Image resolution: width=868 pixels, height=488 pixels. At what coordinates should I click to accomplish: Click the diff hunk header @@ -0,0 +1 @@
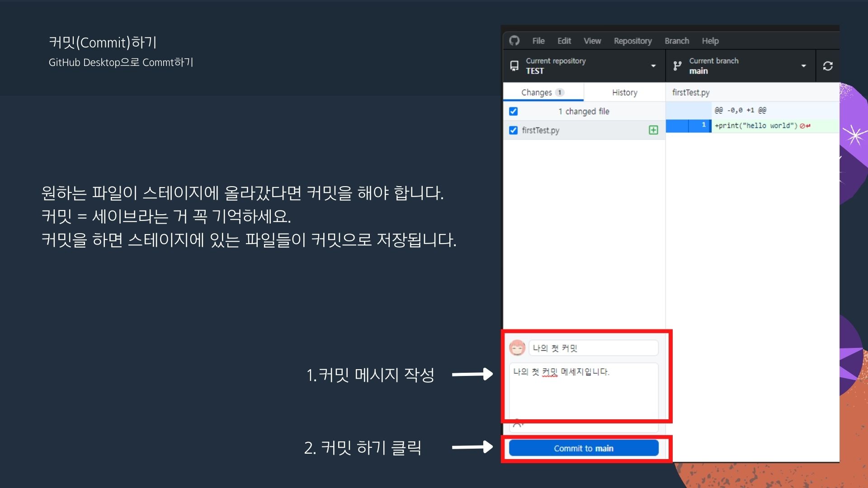pos(740,110)
